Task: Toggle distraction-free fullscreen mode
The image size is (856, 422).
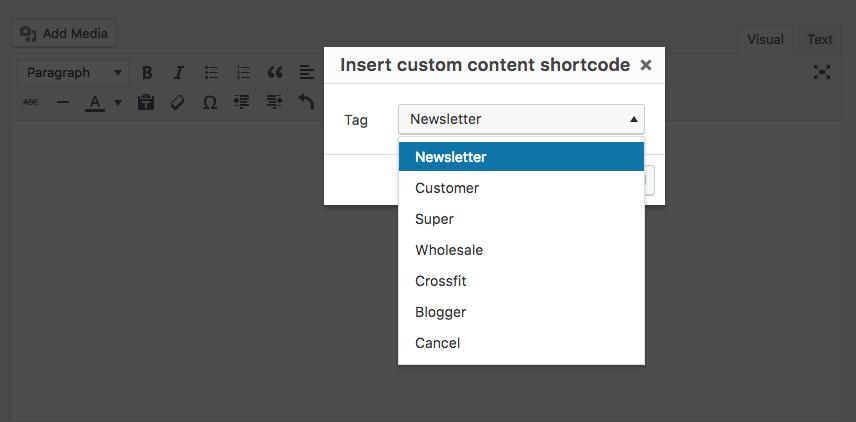Action: [822, 72]
